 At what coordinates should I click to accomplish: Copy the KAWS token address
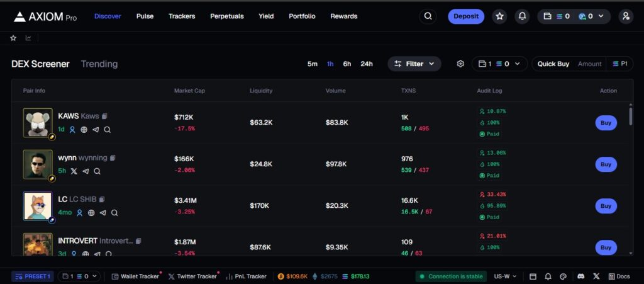pos(105,116)
